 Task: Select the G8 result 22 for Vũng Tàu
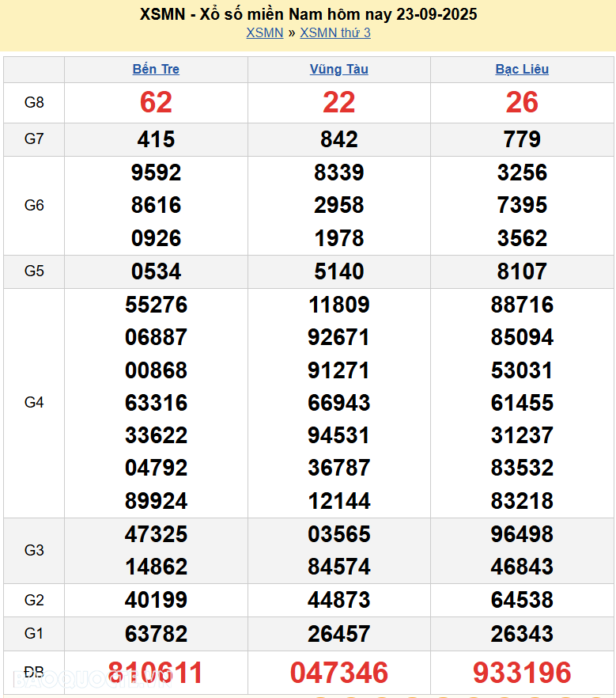click(x=338, y=102)
